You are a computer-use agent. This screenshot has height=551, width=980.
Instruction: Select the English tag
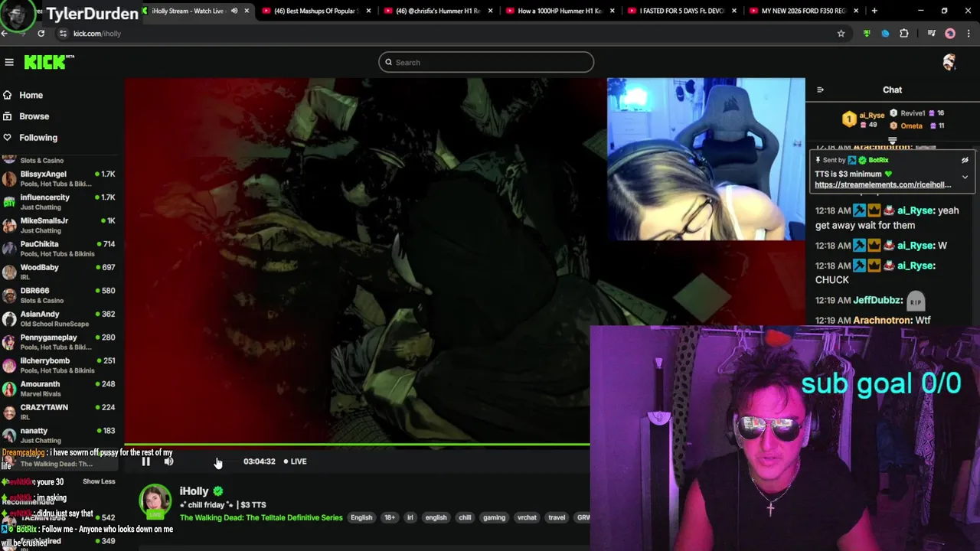click(361, 518)
